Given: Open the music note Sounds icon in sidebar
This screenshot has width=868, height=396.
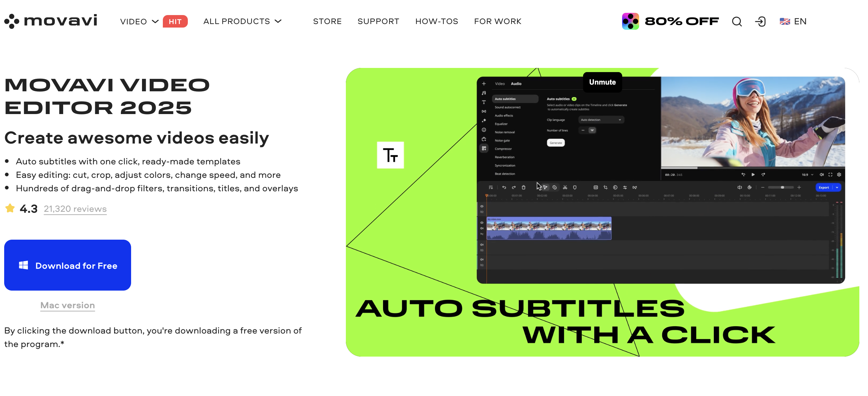Looking at the screenshot, I should point(484,93).
